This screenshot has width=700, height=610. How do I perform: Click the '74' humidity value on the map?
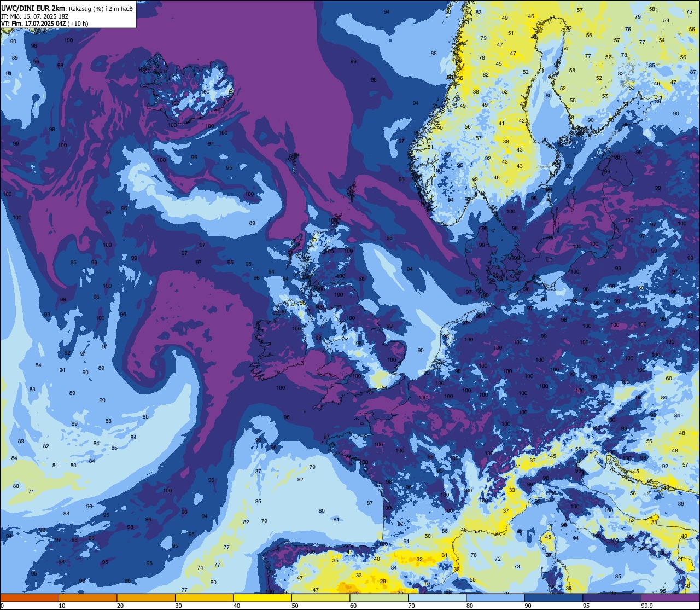point(200,567)
